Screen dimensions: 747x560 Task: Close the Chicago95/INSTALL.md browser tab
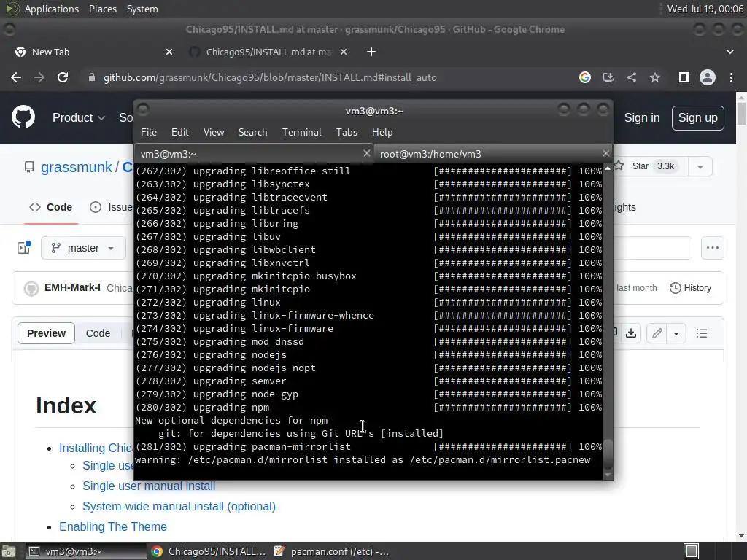[344, 52]
